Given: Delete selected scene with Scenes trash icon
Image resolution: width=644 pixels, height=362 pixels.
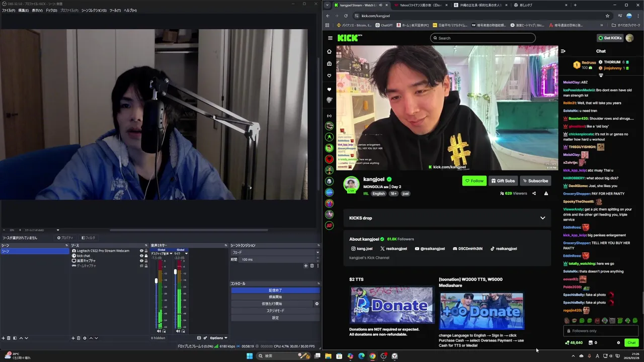Looking at the screenshot, I should [x=9, y=338].
